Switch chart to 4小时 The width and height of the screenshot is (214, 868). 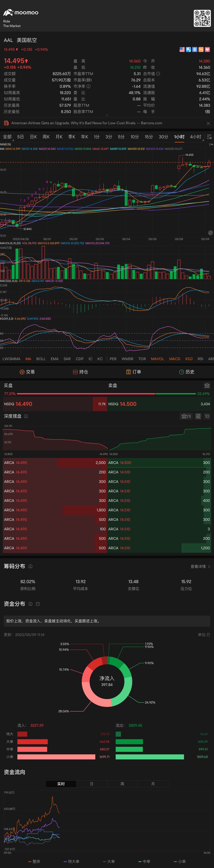coord(195,137)
